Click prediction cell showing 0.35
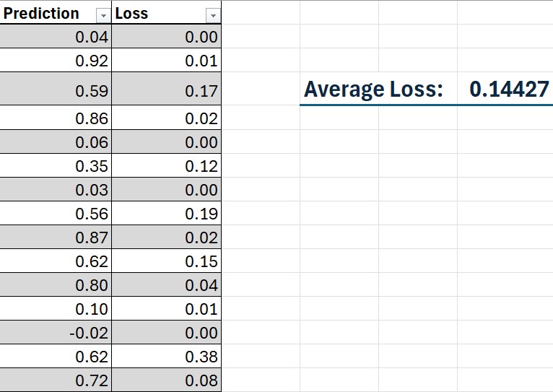This screenshot has height=392, width=553. tap(56, 166)
